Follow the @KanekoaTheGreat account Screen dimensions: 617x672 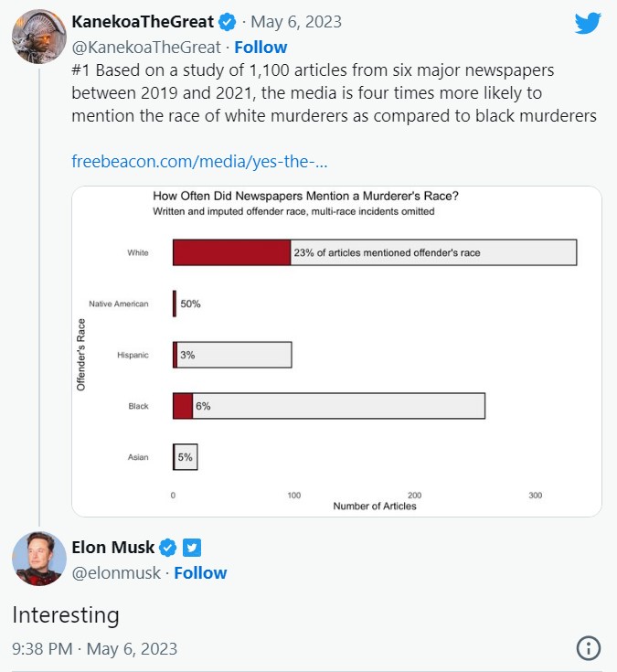[x=261, y=48]
